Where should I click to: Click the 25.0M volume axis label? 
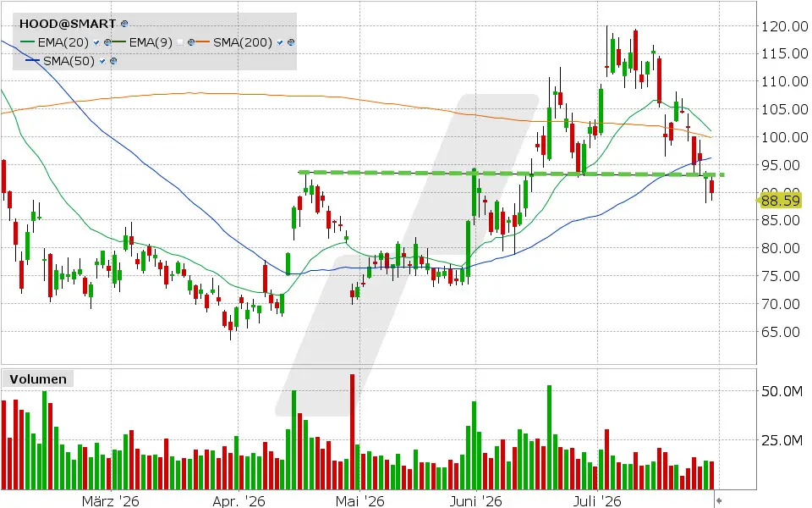coord(782,440)
